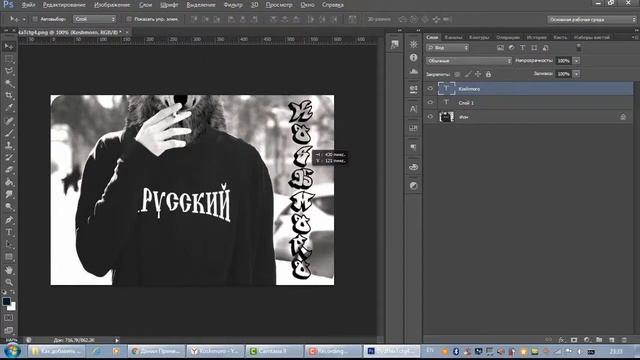640x360 pixels.
Task: Open the Редактирование menu
Action: tap(64, 5)
